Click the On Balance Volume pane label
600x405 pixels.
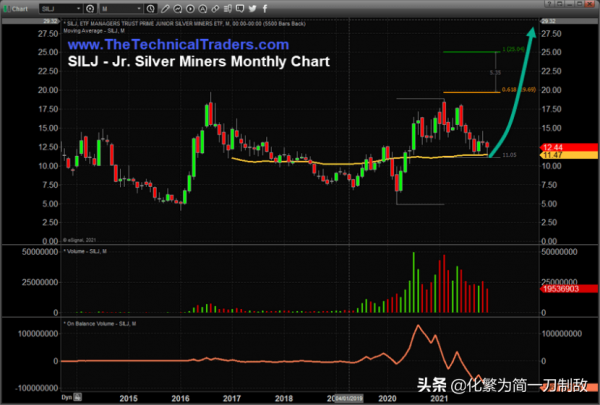102,324
